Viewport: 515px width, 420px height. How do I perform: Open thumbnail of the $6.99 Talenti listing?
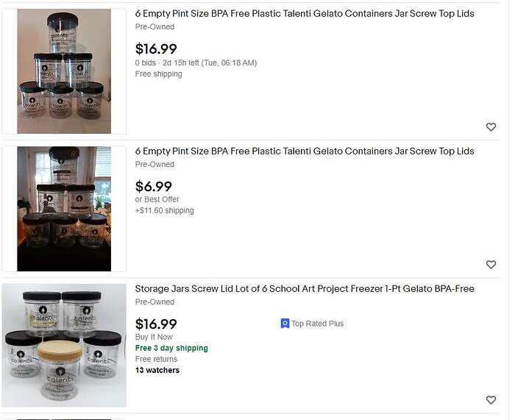[64, 209]
